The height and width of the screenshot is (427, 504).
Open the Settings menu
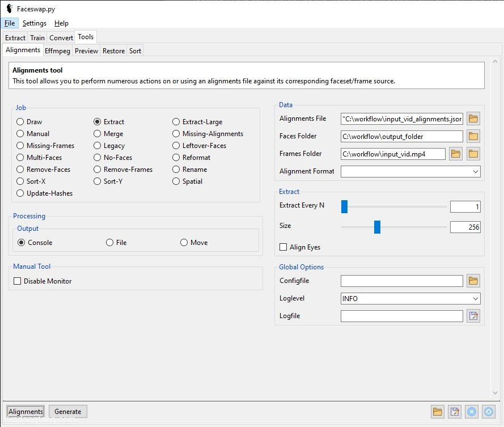click(35, 23)
